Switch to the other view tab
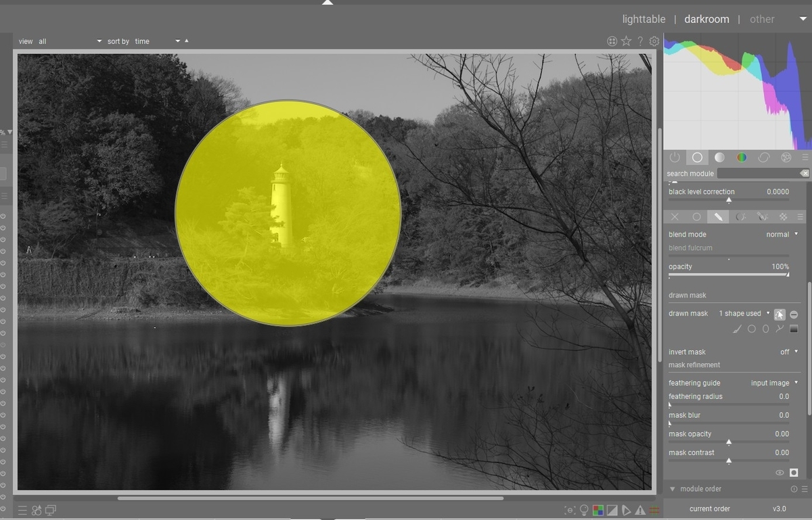Image resolution: width=812 pixels, height=520 pixels. [762, 19]
